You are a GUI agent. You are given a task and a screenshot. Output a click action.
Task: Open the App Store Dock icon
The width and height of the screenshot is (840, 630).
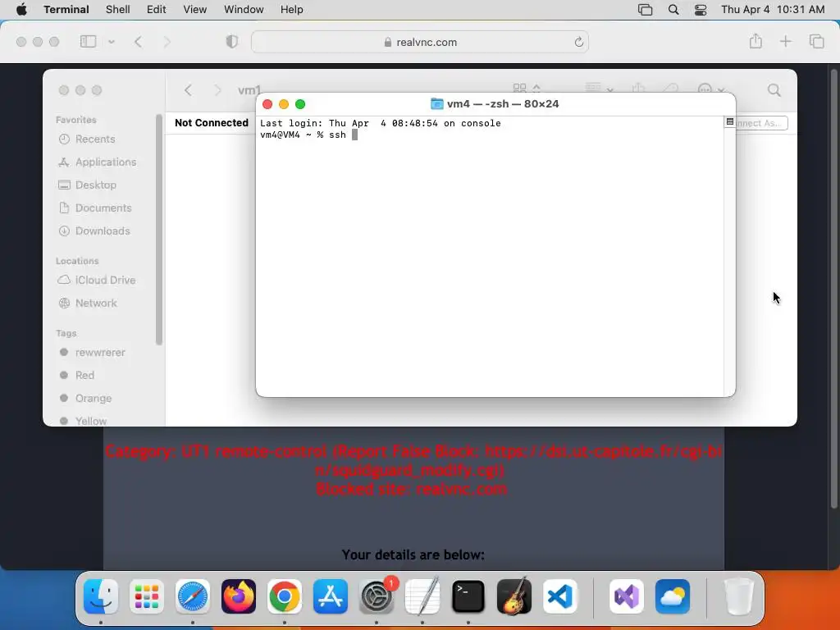(x=331, y=596)
